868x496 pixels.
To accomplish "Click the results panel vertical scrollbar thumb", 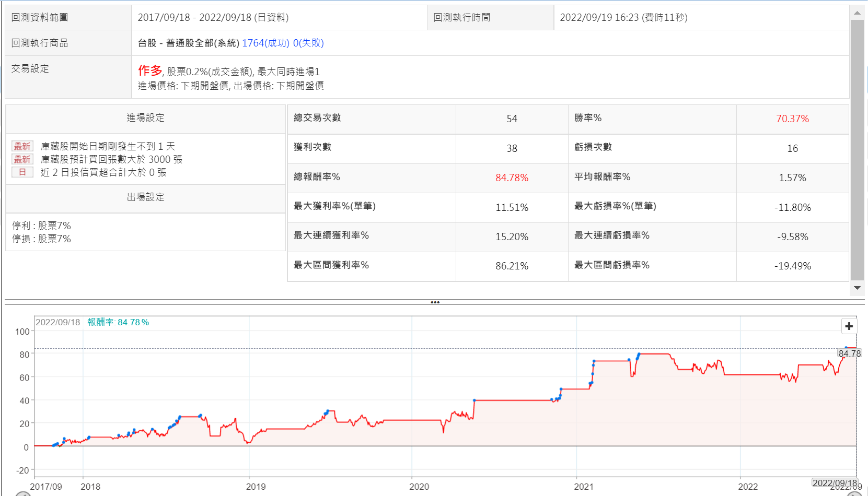I will coord(857,150).
